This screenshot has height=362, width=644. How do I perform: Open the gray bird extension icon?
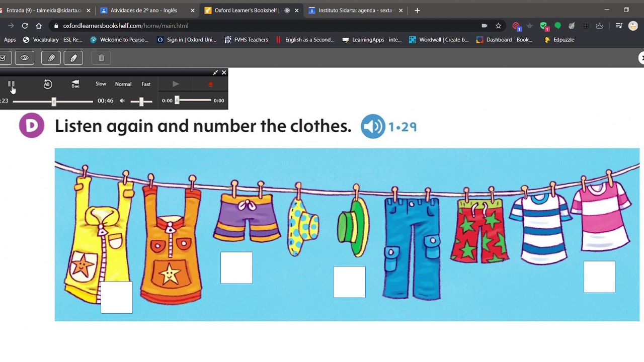click(530, 26)
